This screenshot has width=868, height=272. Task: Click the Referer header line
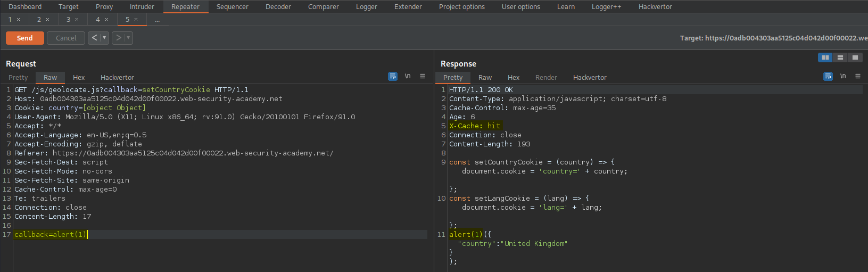[x=174, y=153]
